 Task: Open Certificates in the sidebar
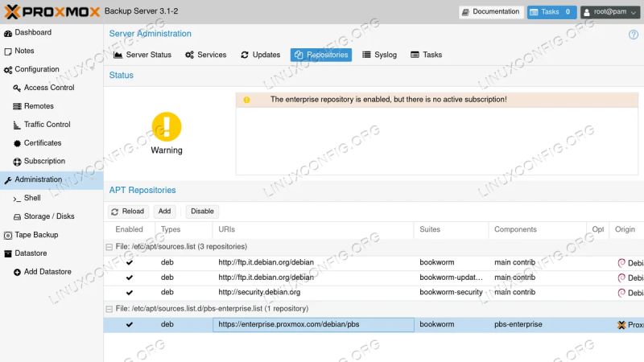tap(52, 143)
